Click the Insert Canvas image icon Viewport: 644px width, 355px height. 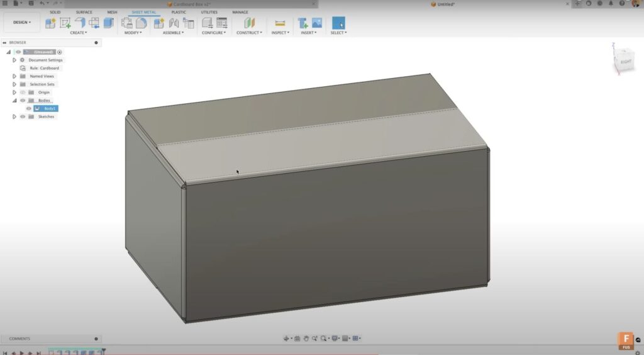(x=317, y=23)
